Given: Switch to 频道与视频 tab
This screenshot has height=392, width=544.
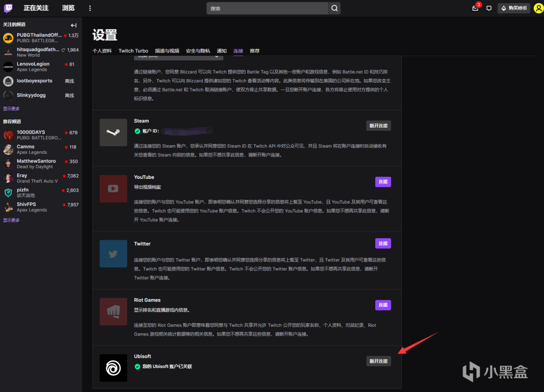Looking at the screenshot, I should click(167, 51).
